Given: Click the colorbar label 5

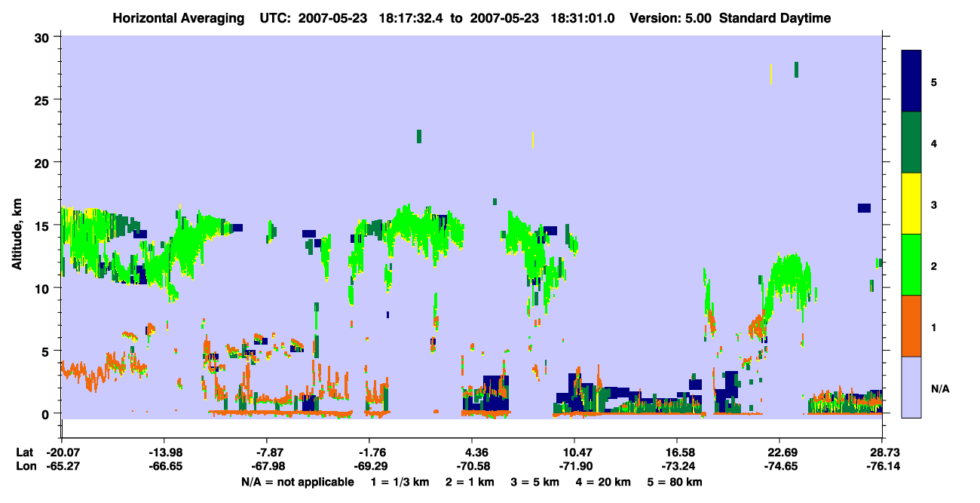Looking at the screenshot, I should [934, 81].
